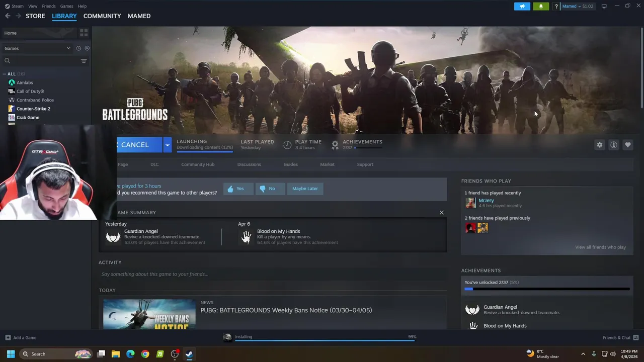Viewport: 644px width, 362px height.
Task: Click the Crab Game game icon
Action: (12, 117)
